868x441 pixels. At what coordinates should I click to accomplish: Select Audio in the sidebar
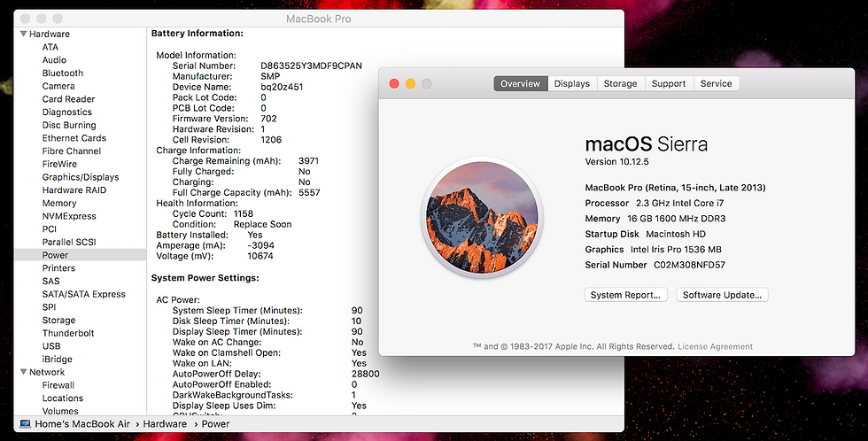(x=54, y=59)
